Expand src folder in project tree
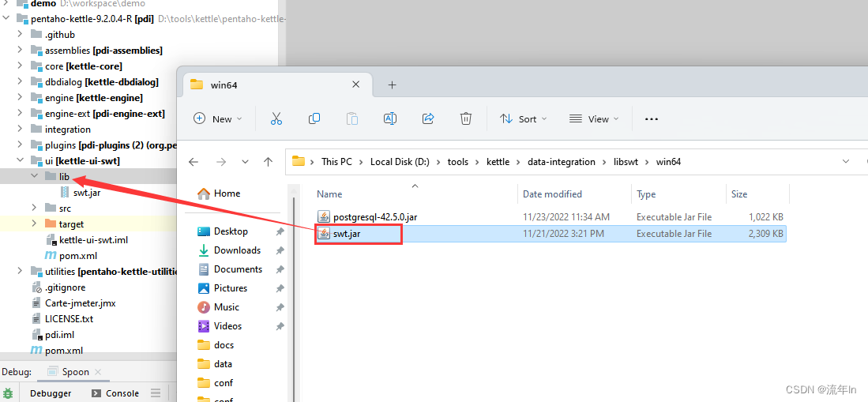The height and width of the screenshot is (402, 868). point(34,209)
